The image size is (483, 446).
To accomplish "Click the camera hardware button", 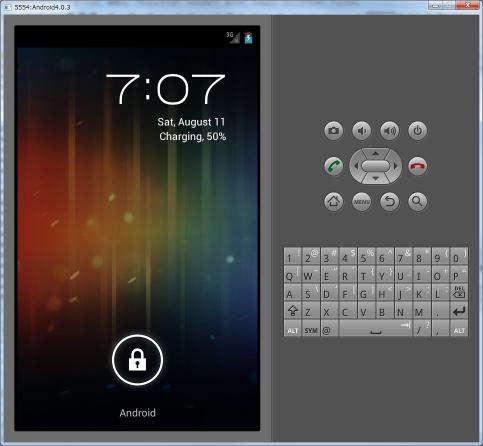I will (333, 130).
